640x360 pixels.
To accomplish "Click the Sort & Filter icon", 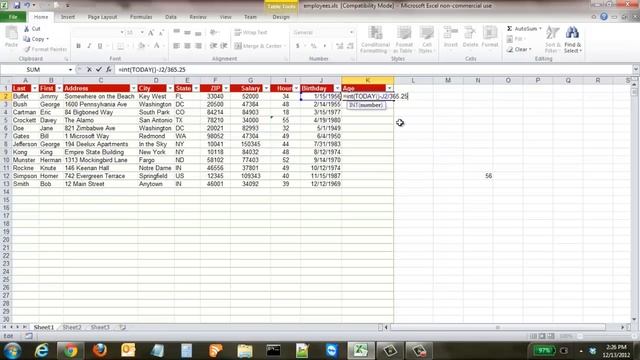I will tap(552, 33).
